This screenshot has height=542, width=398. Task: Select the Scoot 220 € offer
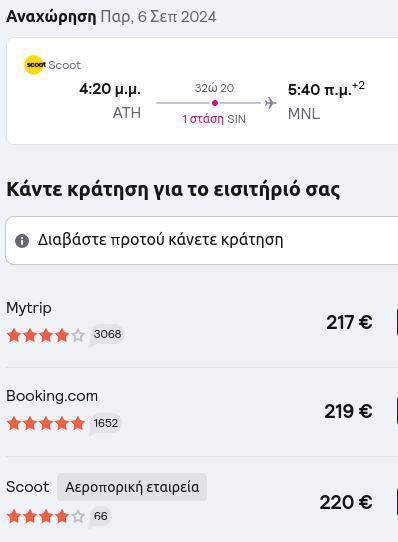202,502
